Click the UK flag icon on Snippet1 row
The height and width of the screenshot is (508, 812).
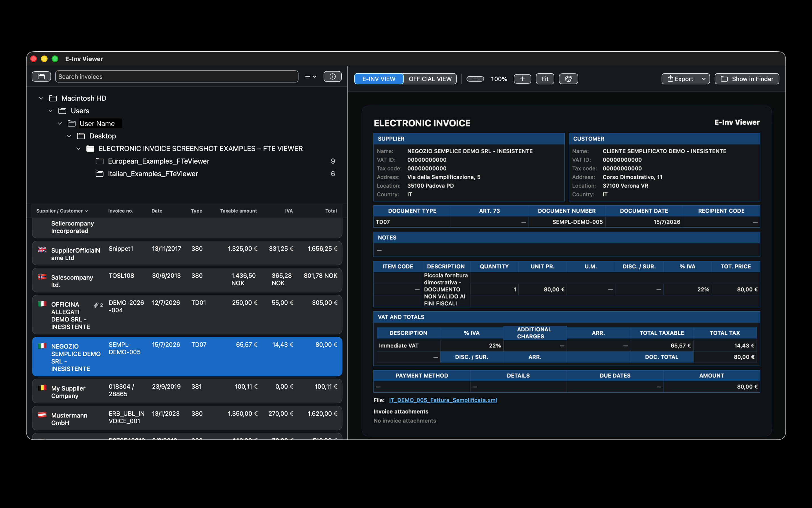coord(42,250)
